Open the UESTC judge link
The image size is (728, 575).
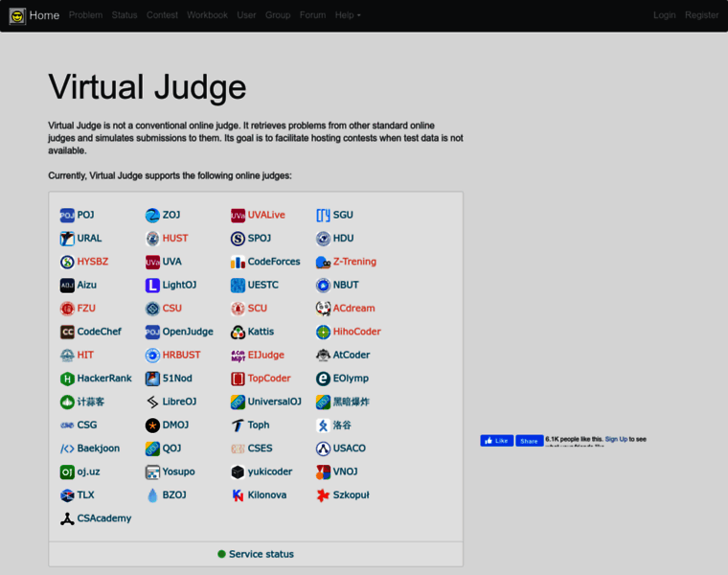coord(262,285)
